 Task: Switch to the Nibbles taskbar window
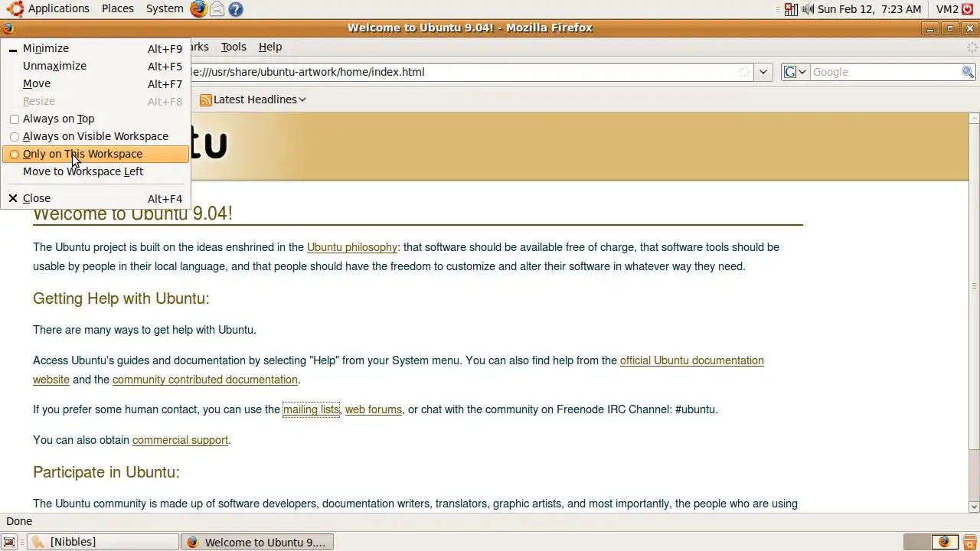click(103, 542)
